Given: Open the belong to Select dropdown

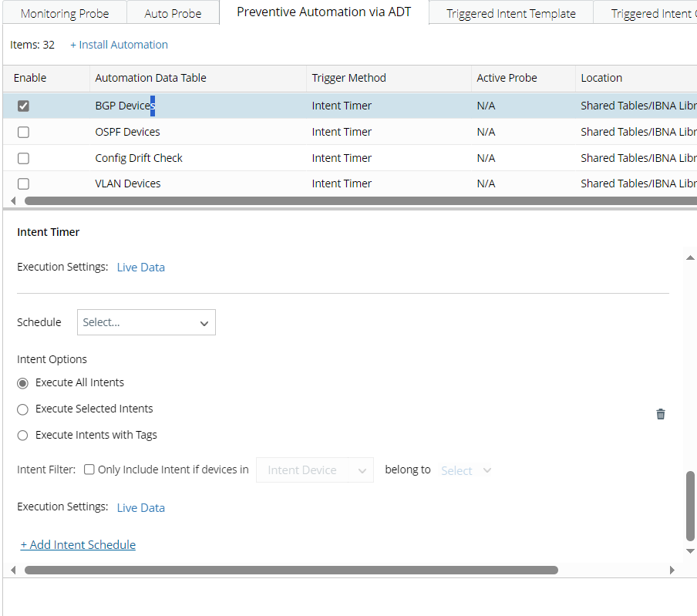Looking at the screenshot, I should [x=466, y=470].
